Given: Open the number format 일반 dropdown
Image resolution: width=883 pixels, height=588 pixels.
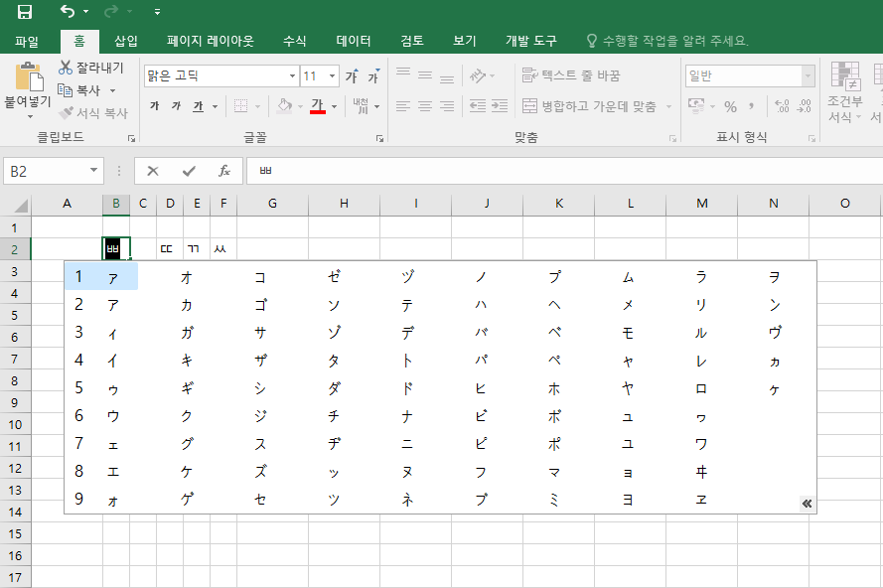Looking at the screenshot, I should tap(809, 76).
